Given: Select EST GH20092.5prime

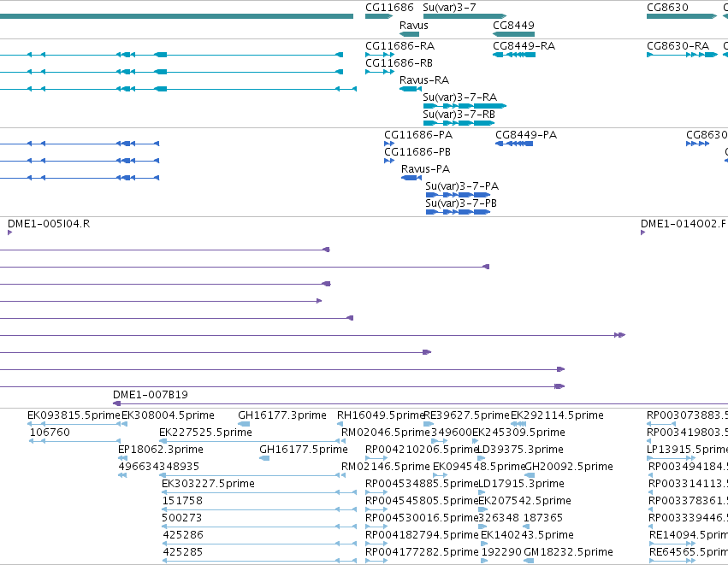Looking at the screenshot, I should pos(569,467).
